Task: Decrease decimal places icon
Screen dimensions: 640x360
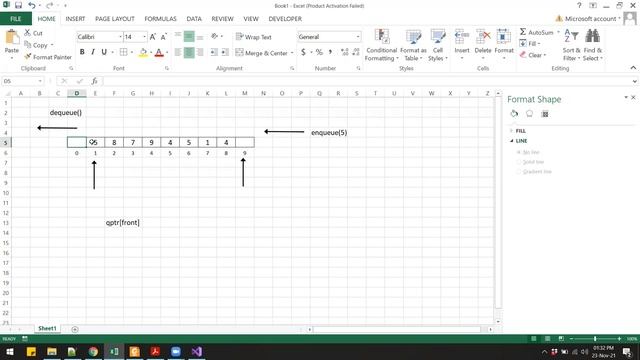Action: click(x=356, y=52)
